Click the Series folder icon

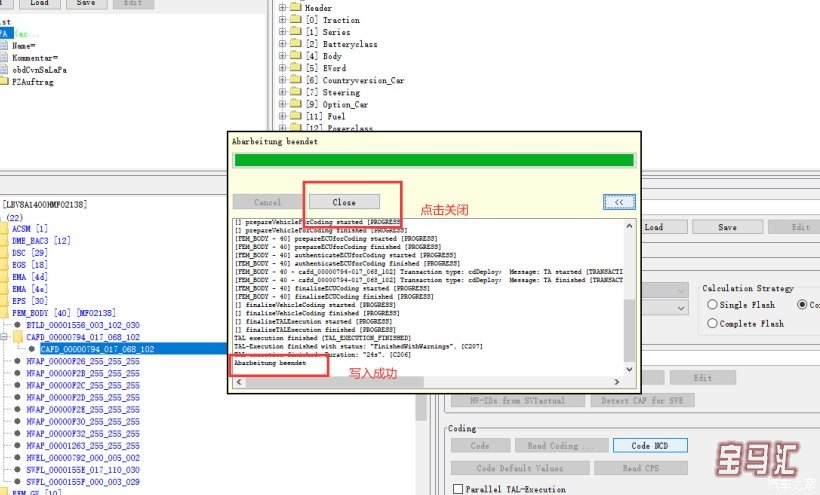click(x=296, y=31)
